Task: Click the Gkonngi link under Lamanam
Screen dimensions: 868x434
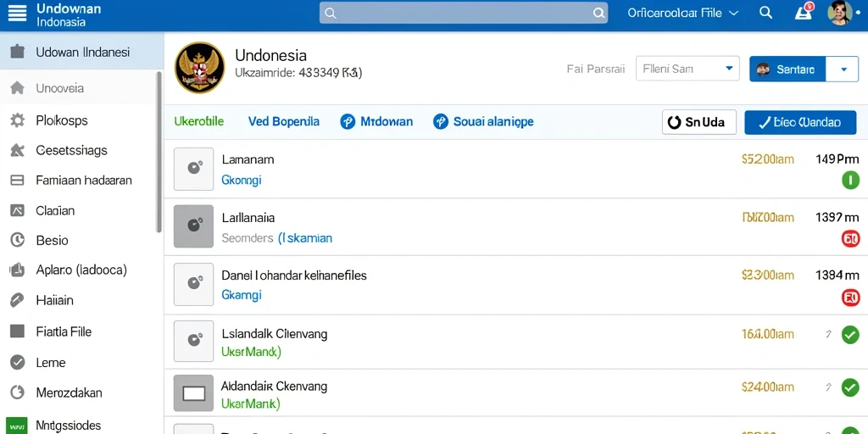Action: 242,180
